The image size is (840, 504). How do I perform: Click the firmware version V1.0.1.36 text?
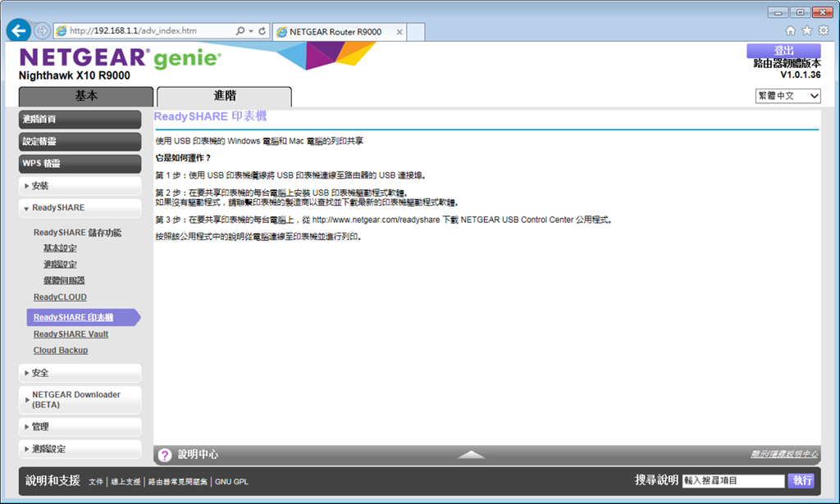pos(801,75)
